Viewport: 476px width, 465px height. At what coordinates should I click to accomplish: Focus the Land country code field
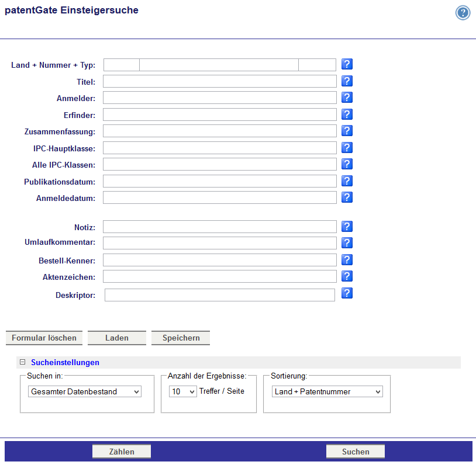[122, 65]
